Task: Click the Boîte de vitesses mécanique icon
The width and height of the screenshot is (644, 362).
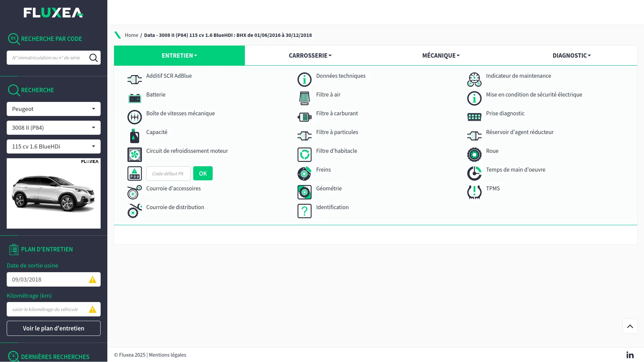Action: [x=135, y=117]
